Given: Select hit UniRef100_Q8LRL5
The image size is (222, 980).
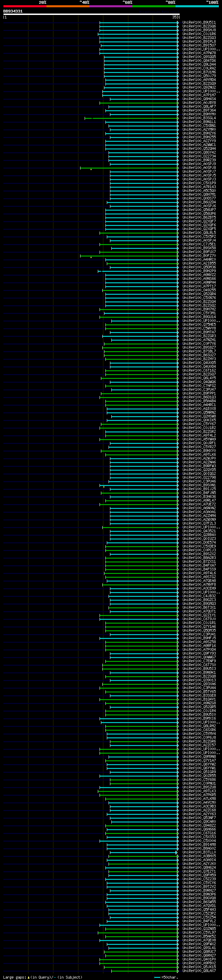Looking at the screenshot, I should pyautogui.click(x=199, y=233).
